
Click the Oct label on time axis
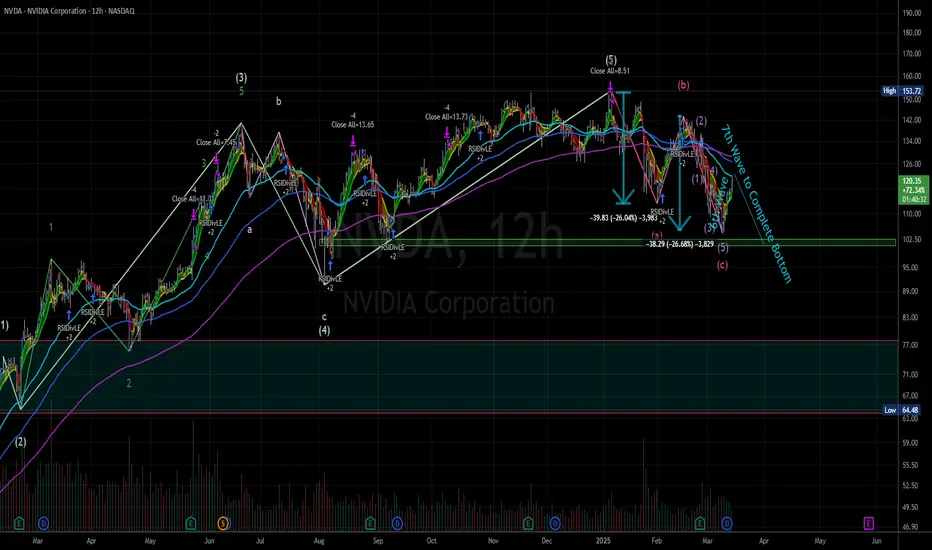pos(432,541)
